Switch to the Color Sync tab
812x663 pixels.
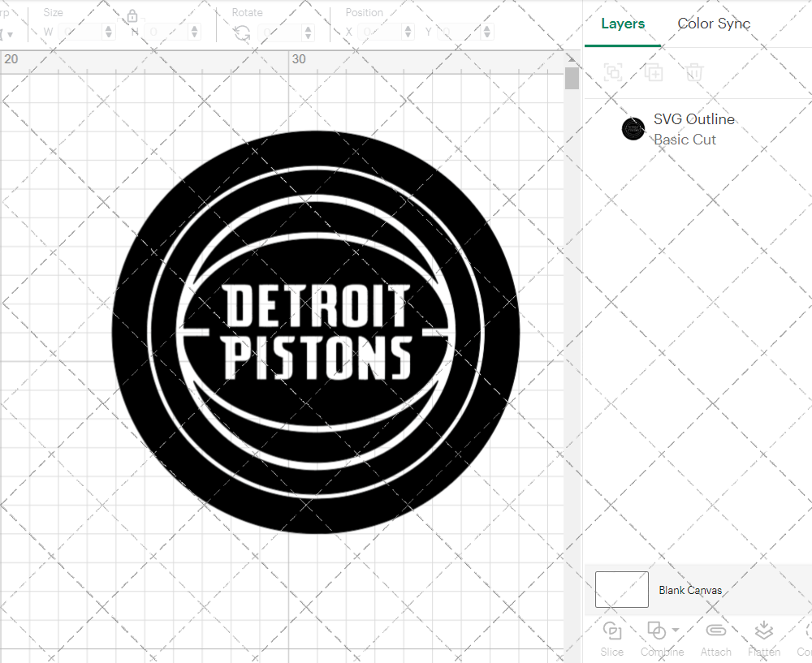click(x=714, y=24)
